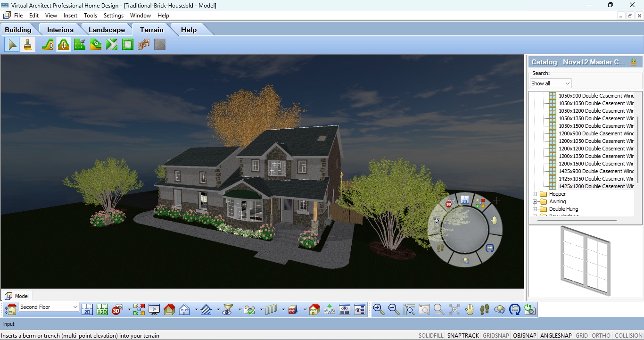Open the Tools menu

tap(91, 16)
